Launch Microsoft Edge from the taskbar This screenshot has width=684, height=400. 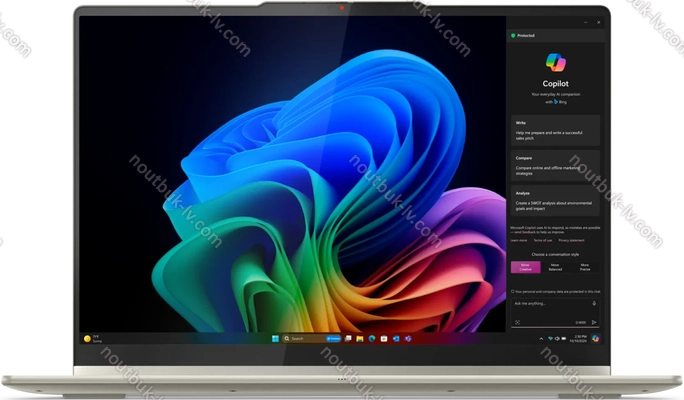coord(370,339)
